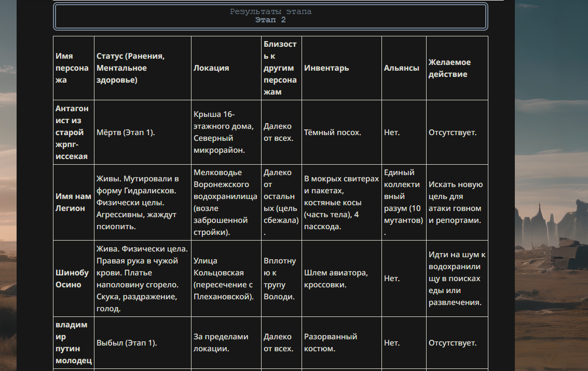This screenshot has width=588, height=371.
Task: Select the 'Имя персонажа' column header
Action: [74, 68]
